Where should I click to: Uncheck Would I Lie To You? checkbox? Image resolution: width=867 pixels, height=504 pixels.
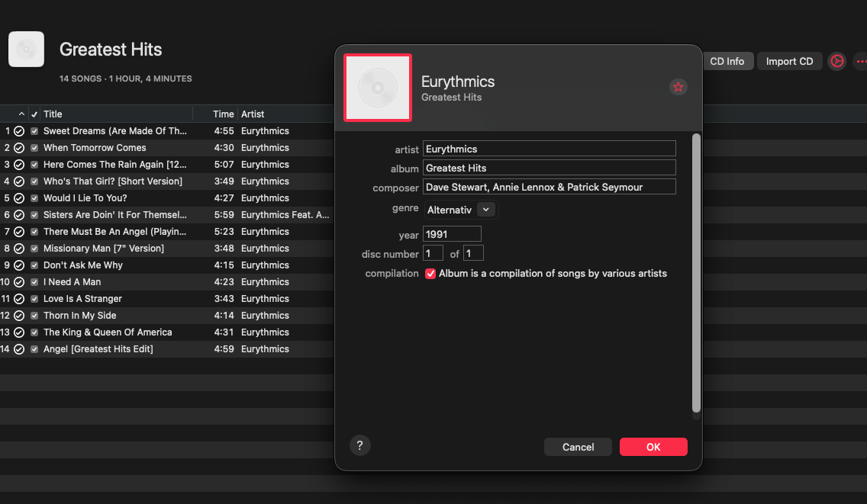click(34, 198)
